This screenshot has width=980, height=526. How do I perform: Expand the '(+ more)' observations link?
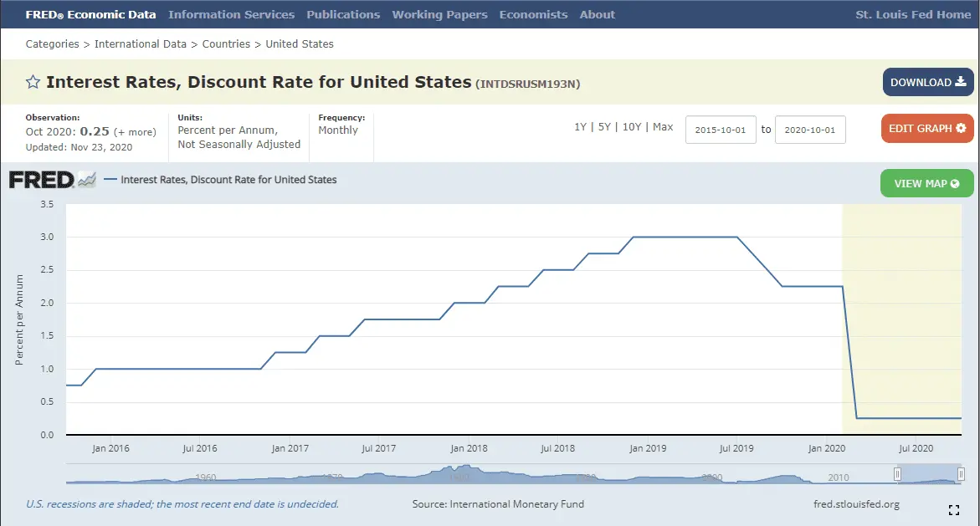[135, 132]
